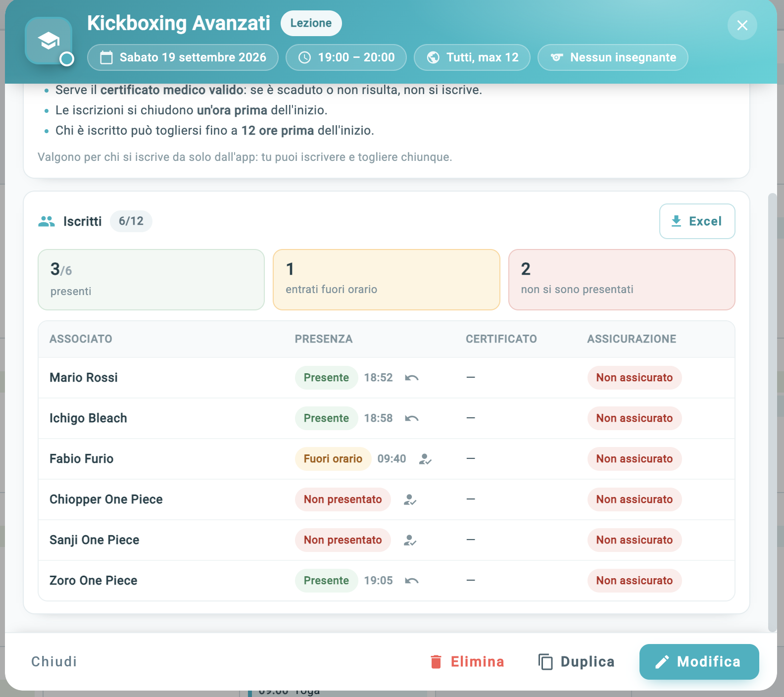Close the Kickboxing Avanzati dialog
784x697 pixels.
[742, 25]
